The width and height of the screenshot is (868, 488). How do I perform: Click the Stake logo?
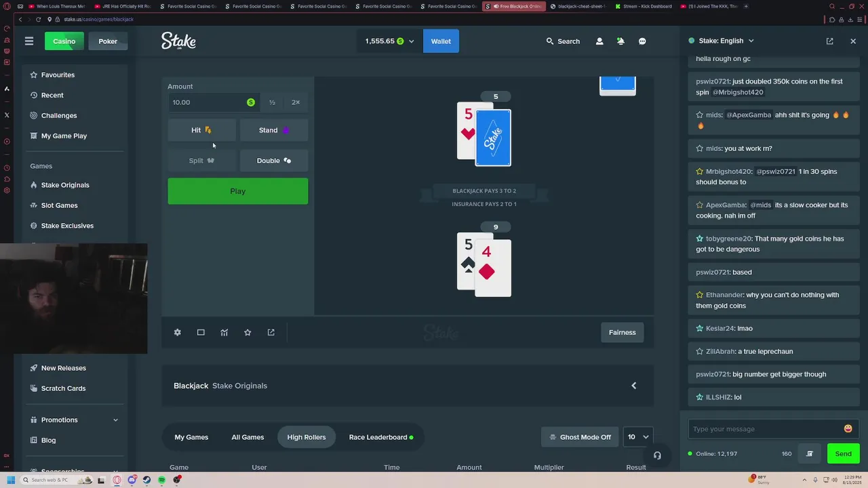[x=178, y=41]
